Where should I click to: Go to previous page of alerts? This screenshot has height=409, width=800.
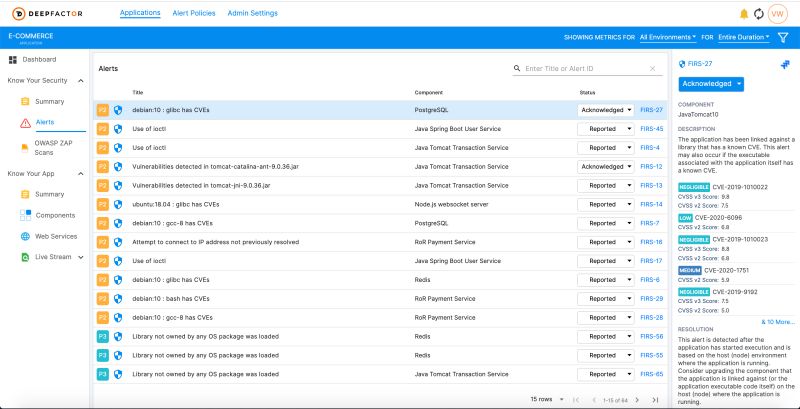[593, 400]
